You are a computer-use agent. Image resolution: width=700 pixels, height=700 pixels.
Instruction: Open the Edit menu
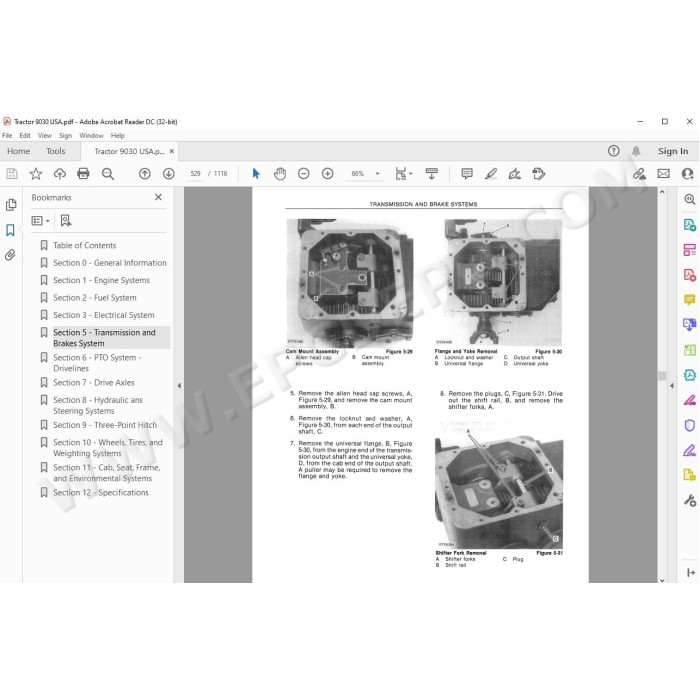(x=25, y=135)
